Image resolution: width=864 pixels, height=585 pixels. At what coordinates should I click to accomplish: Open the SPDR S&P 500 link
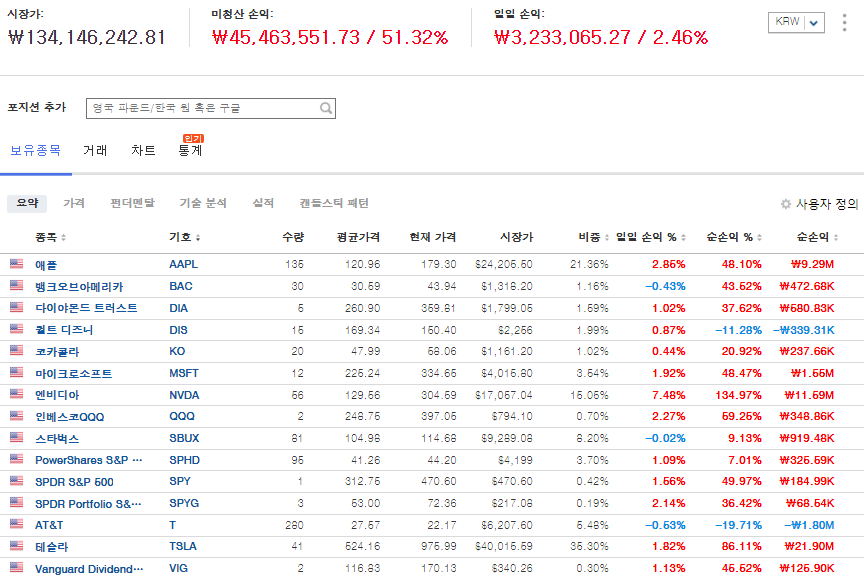tap(74, 482)
